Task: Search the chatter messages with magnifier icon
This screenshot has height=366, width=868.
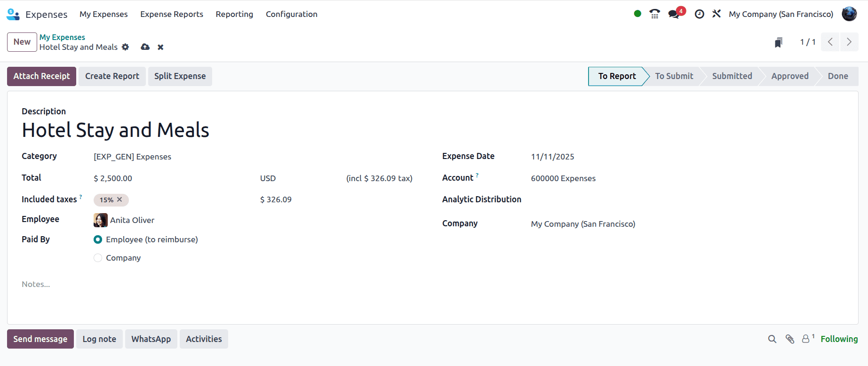Action: [772, 339]
